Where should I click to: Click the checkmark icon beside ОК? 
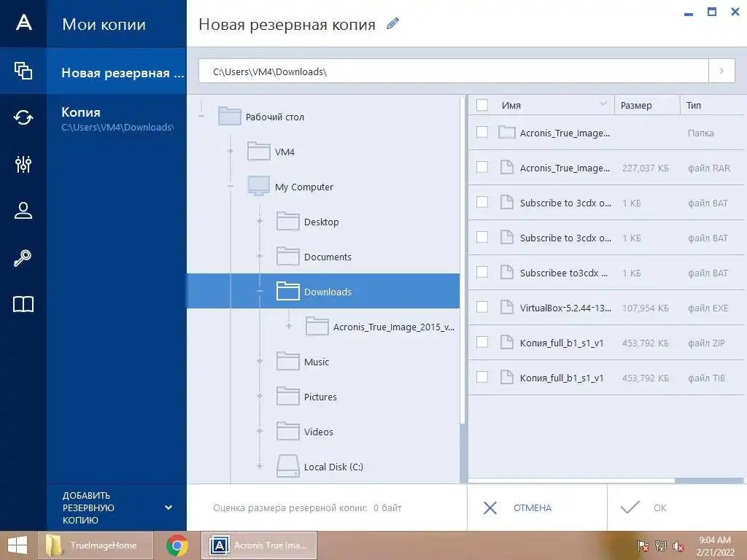[x=630, y=507]
